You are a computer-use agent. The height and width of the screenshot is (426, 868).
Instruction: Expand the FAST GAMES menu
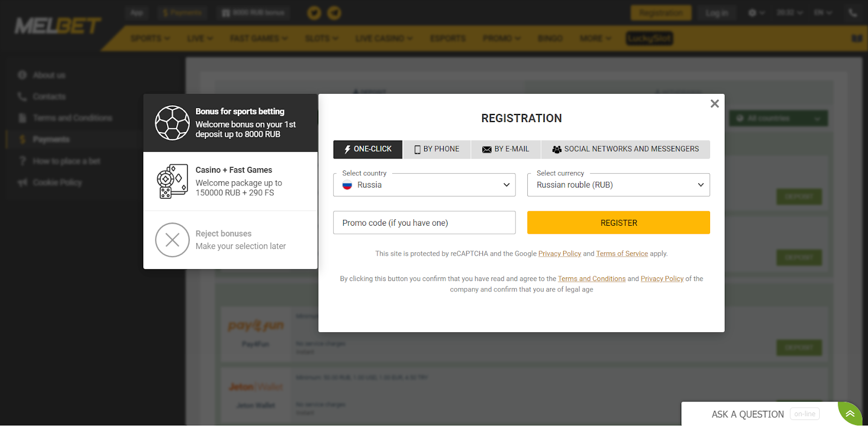(x=259, y=39)
